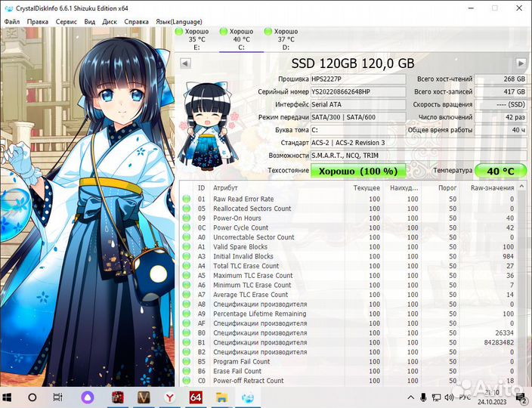Click status dot of Maximum TLC Erase Count
Image resolution: width=532 pixels, height=408 pixels.
point(186,275)
